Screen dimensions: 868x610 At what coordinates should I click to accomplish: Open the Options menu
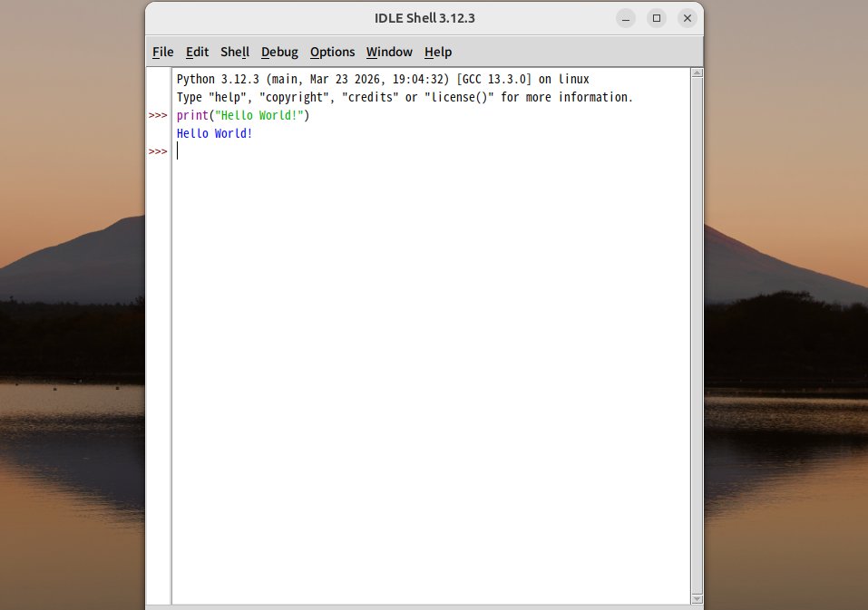(332, 52)
